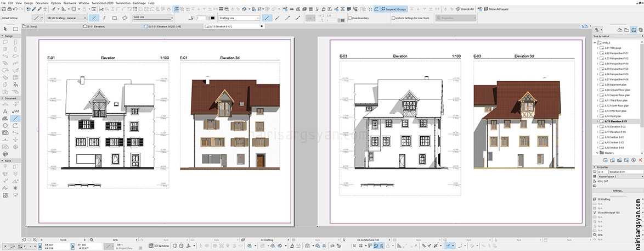Collapse the Design toolbox section
644x251 pixels.
pos(3,36)
